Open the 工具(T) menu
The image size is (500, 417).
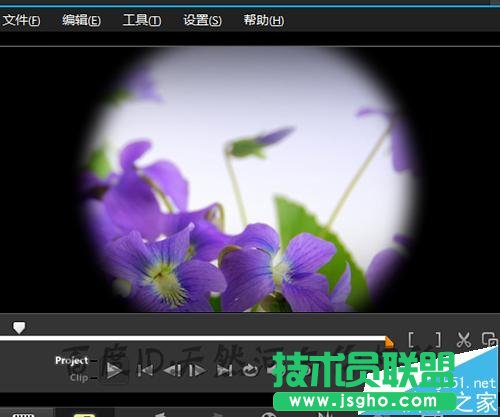(142, 21)
